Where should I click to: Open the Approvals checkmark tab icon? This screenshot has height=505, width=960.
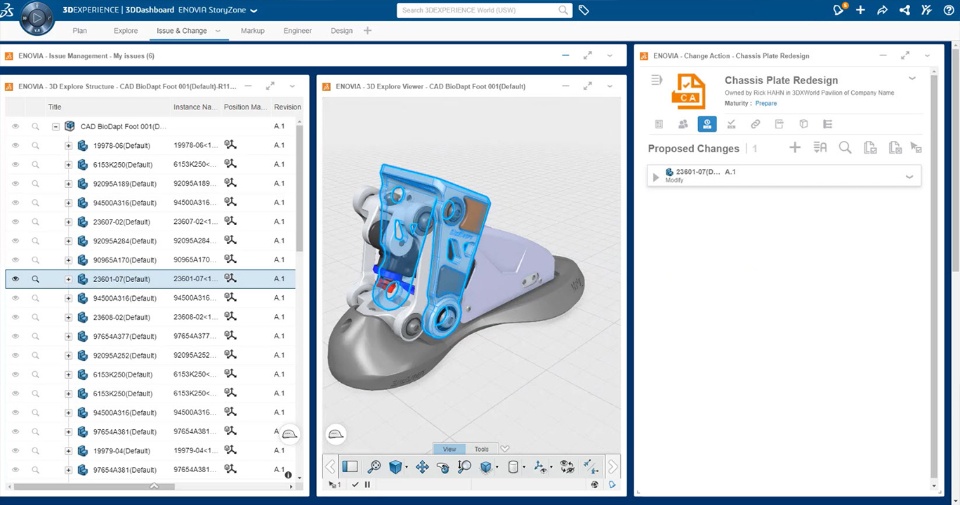731,124
